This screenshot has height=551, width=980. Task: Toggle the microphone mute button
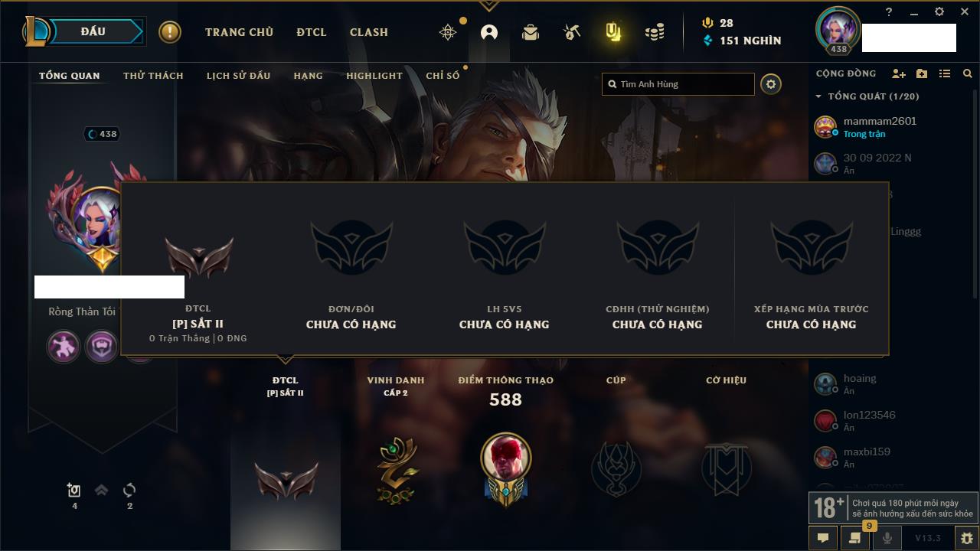click(887, 538)
